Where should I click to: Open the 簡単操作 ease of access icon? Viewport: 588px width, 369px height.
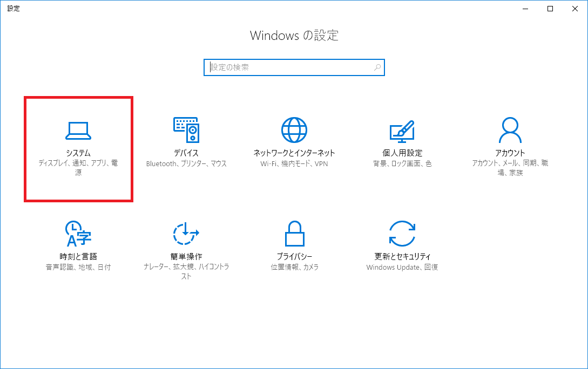[x=186, y=234]
